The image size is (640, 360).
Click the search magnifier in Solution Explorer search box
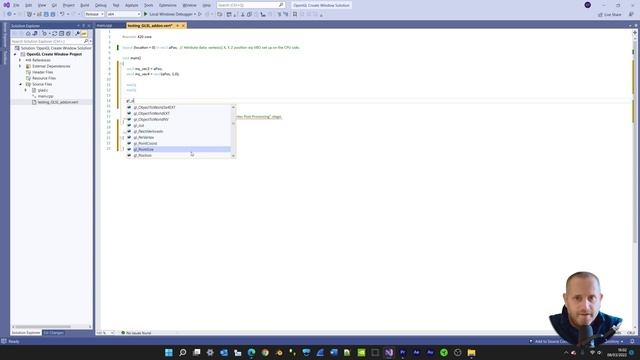[86, 41]
